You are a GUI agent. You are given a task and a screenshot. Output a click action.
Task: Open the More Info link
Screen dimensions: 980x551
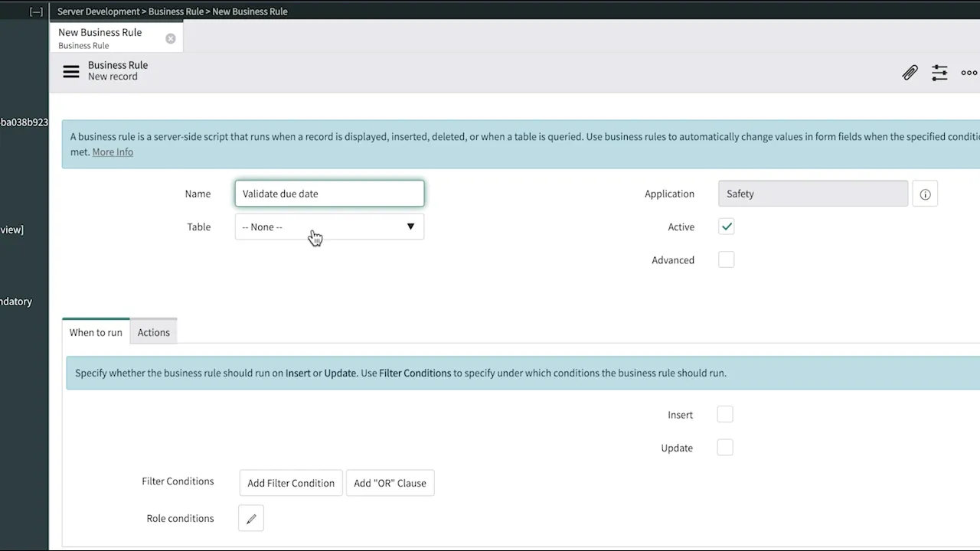click(112, 152)
